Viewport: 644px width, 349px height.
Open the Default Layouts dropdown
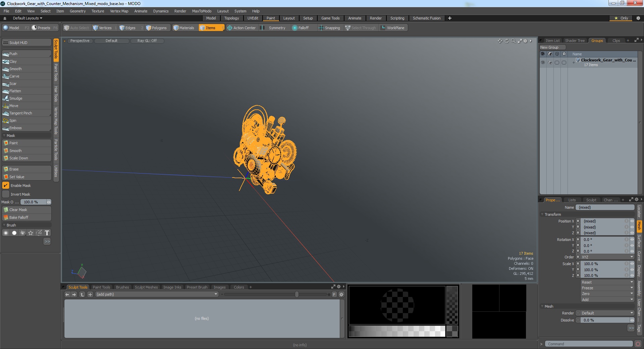[27, 18]
